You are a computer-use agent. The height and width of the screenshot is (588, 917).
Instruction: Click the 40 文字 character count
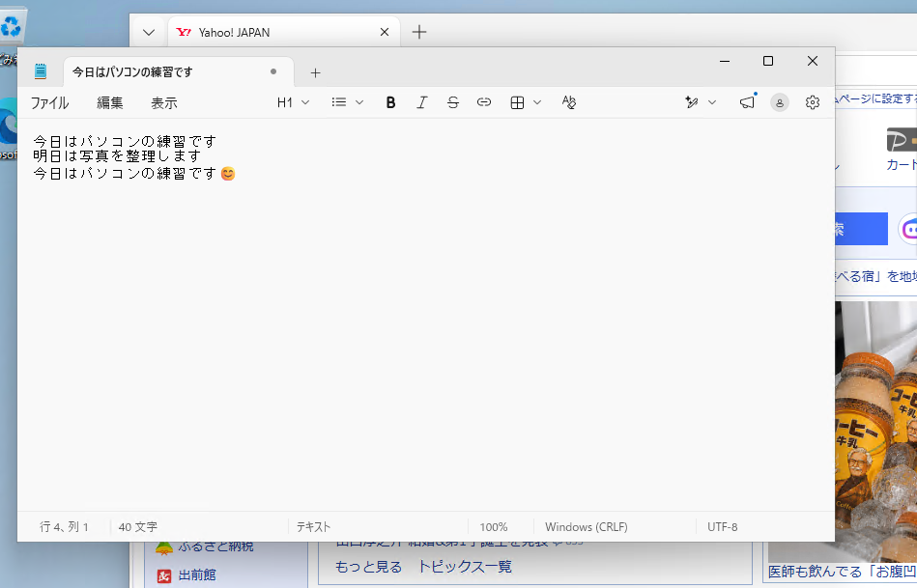[138, 527]
